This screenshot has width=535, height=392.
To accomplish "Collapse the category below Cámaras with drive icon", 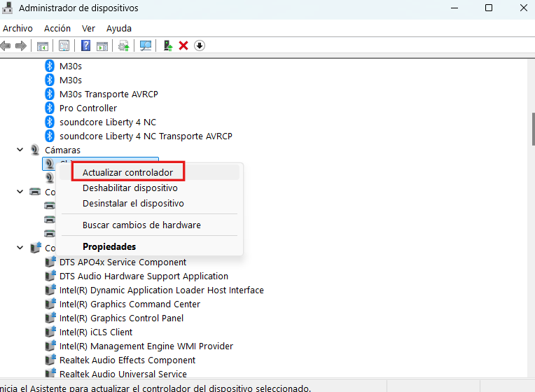I will pyautogui.click(x=20, y=192).
